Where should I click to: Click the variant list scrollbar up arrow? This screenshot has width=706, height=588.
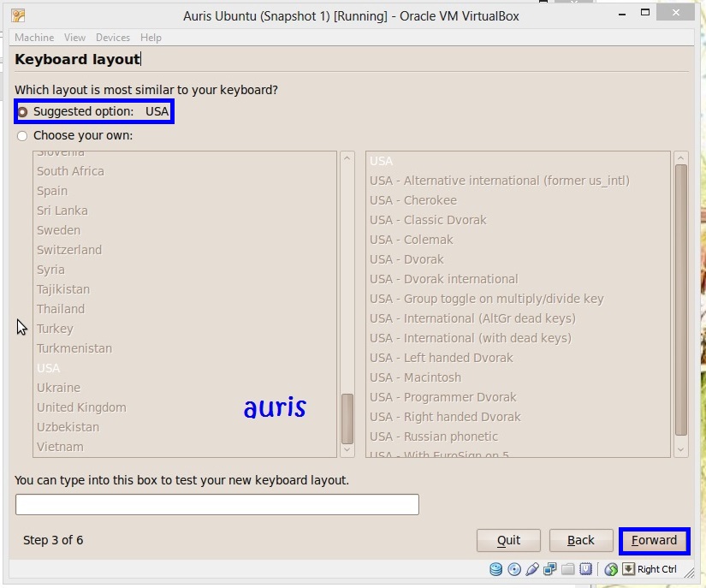click(681, 158)
